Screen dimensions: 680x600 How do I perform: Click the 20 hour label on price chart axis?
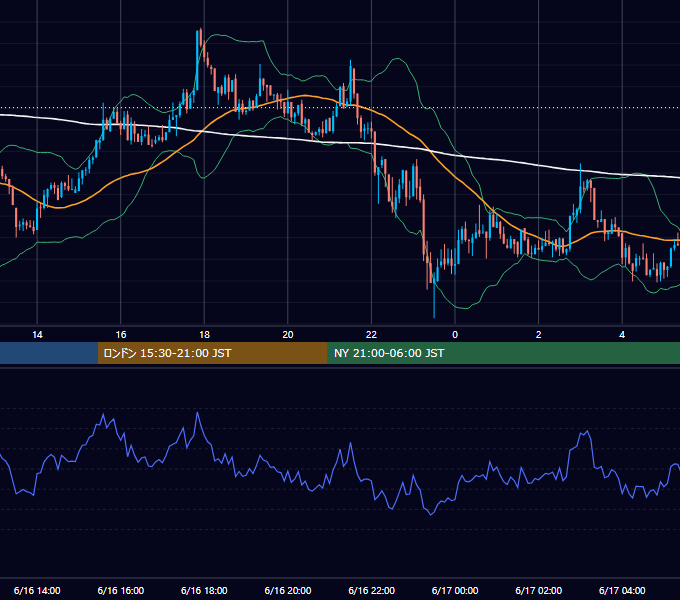pyautogui.click(x=288, y=335)
